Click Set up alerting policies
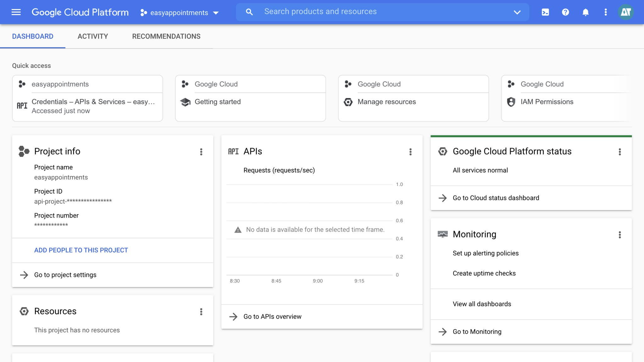Image resolution: width=644 pixels, height=362 pixels. (x=486, y=253)
